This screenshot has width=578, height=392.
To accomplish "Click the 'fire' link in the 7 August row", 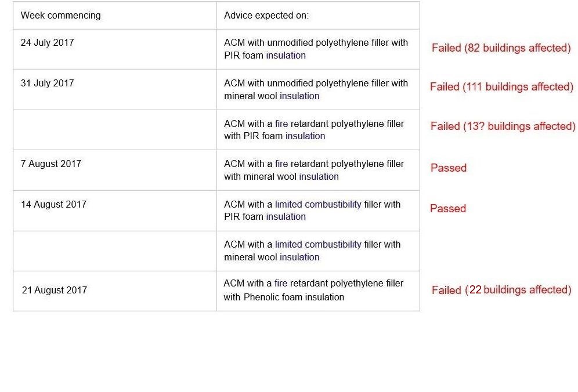I will [281, 164].
